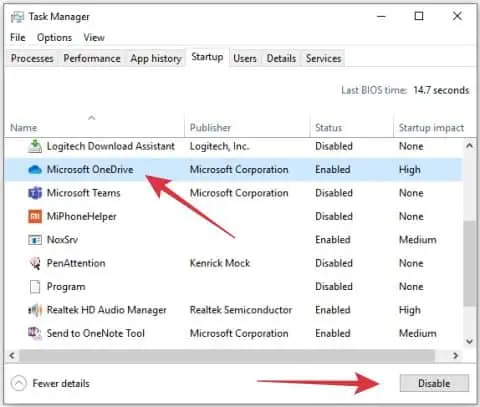Click the horizontal scrollbar thumb
Viewport: 480px width, 407px height.
(x=227, y=356)
